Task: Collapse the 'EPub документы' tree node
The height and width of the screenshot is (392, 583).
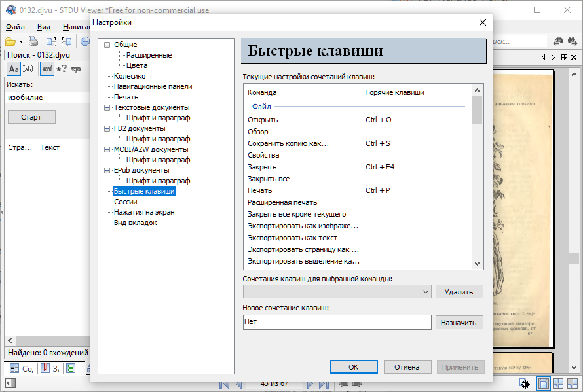Action: click(107, 170)
